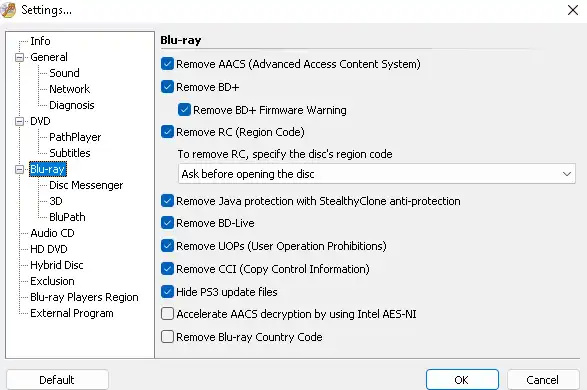The image size is (587, 390).
Task: Collapse the General tree node
Action: 19,57
